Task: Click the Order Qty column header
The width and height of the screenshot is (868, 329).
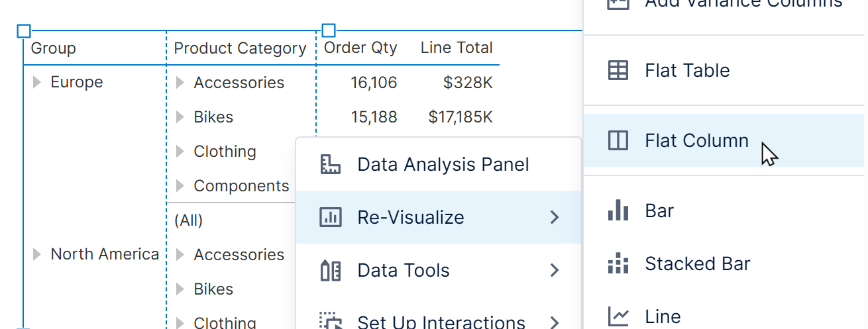Action: (360, 48)
